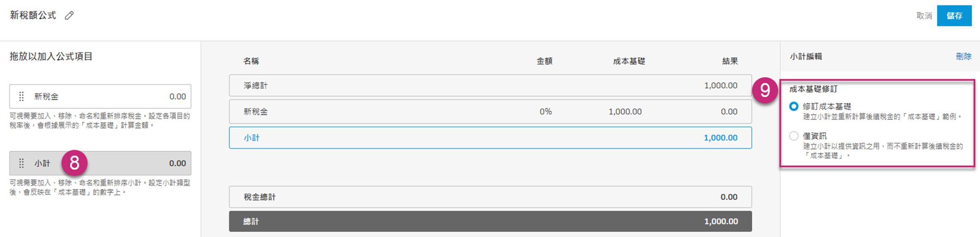The width and height of the screenshot is (980, 237).
Task: Click the 結果 column header
Action: 730,61
